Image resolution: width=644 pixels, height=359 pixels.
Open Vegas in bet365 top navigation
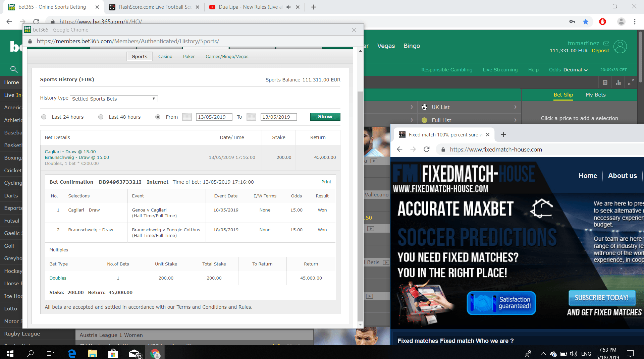(x=386, y=46)
